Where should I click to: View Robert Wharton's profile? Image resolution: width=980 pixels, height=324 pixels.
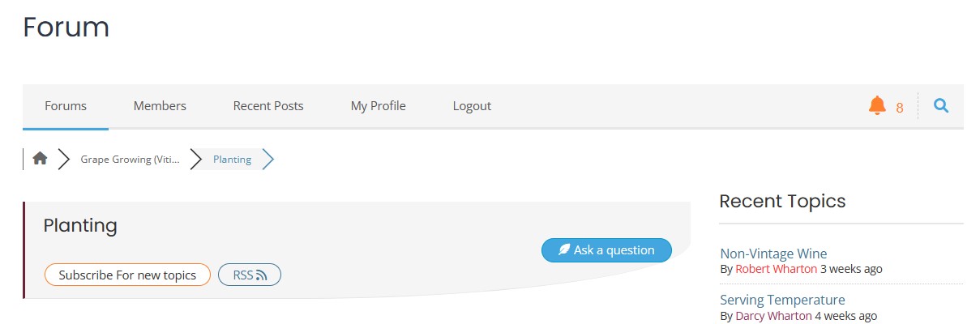[x=777, y=269]
